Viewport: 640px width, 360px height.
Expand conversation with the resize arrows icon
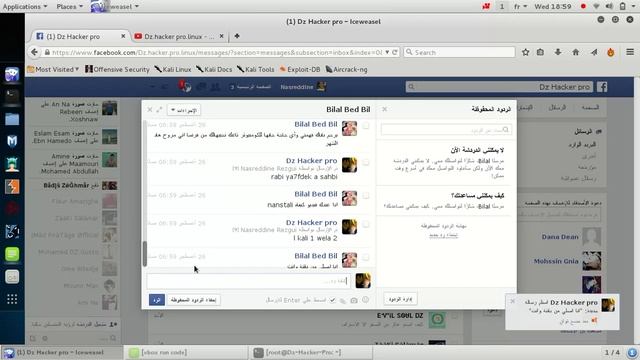(159, 109)
